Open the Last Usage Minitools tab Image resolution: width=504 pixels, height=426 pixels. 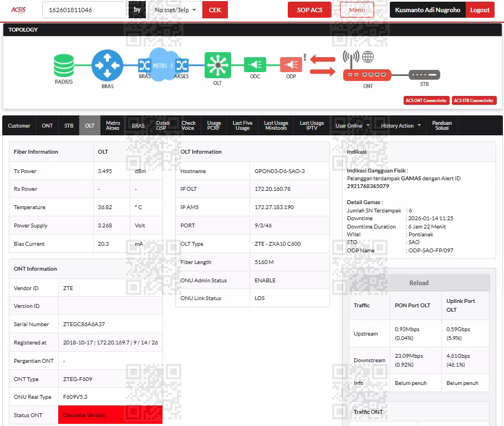pos(276,126)
